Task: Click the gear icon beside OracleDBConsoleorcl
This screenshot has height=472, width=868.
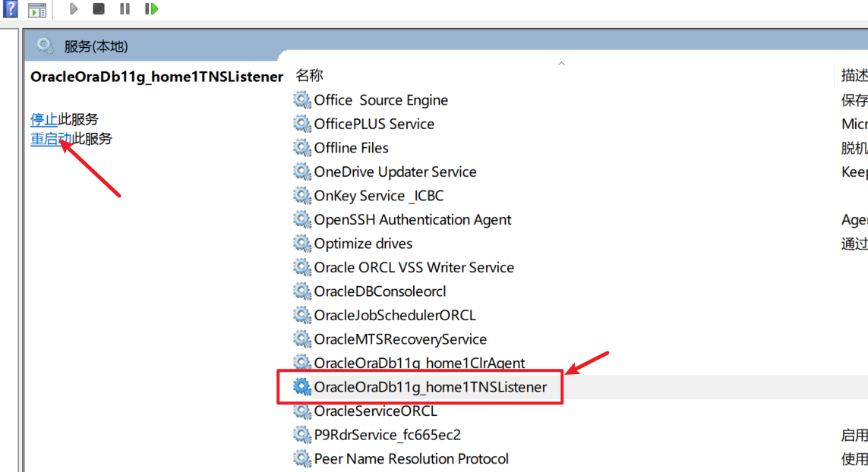Action: (301, 291)
